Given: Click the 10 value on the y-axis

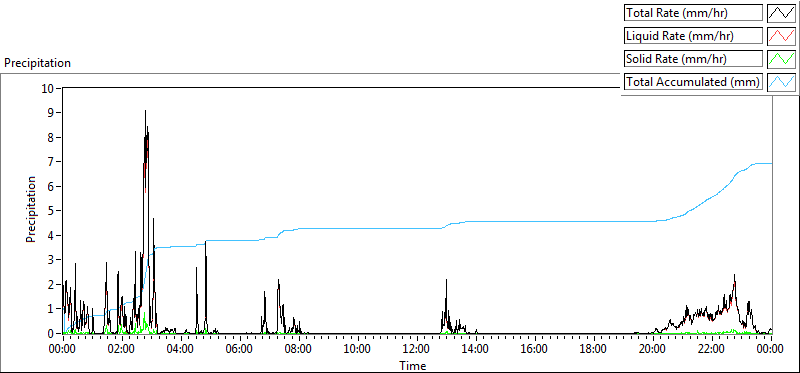Looking at the screenshot, I should [48, 88].
